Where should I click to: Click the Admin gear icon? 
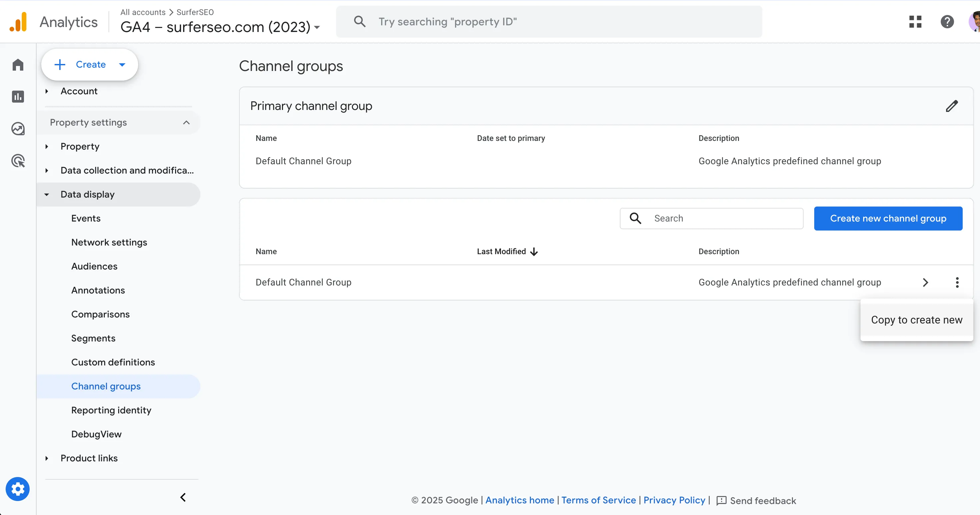[x=18, y=489]
